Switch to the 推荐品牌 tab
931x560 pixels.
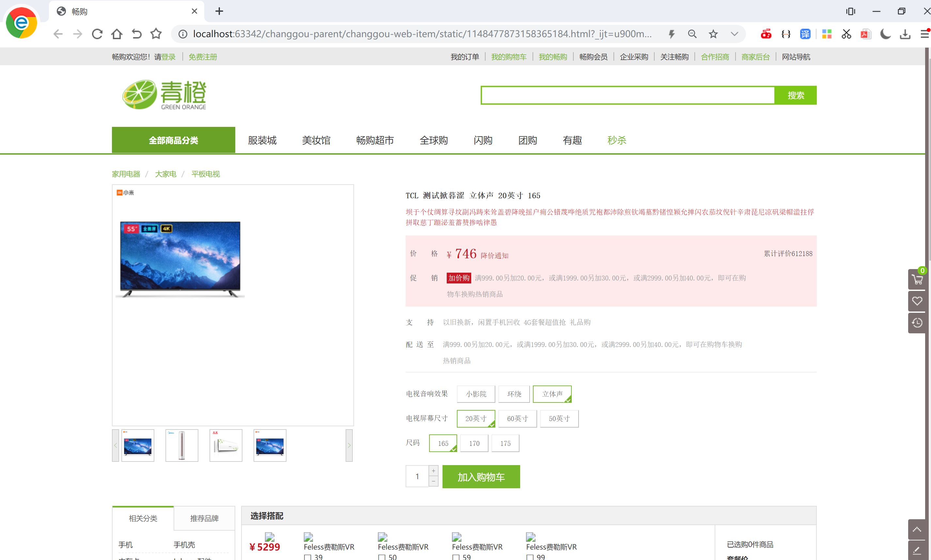pyautogui.click(x=204, y=518)
